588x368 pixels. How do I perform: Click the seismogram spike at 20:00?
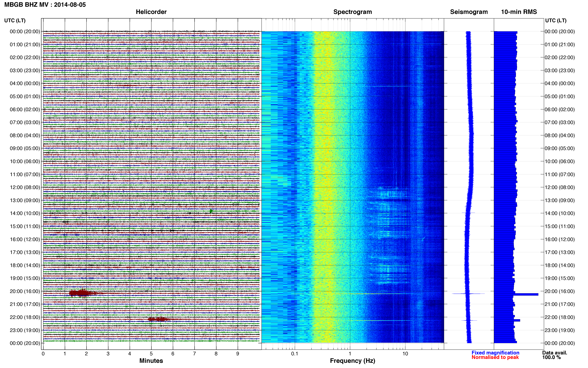468,294
